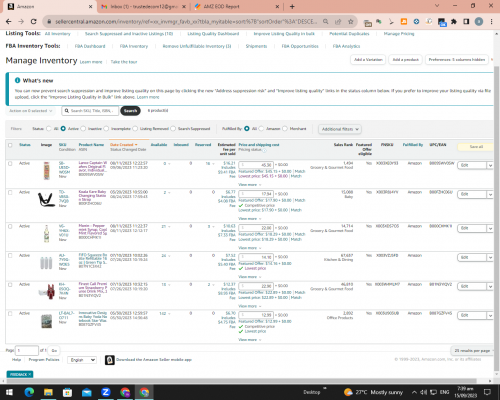
Task: Select the Inactive status filter
Action: tap(83, 129)
